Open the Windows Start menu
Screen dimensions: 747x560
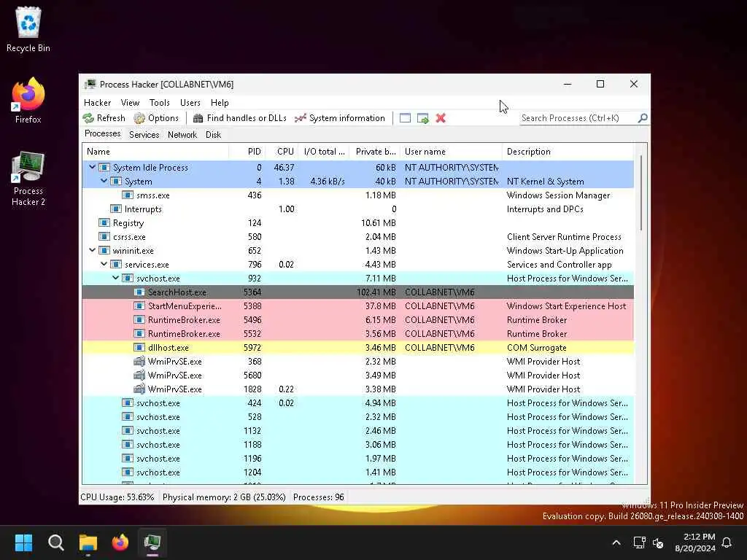24,542
